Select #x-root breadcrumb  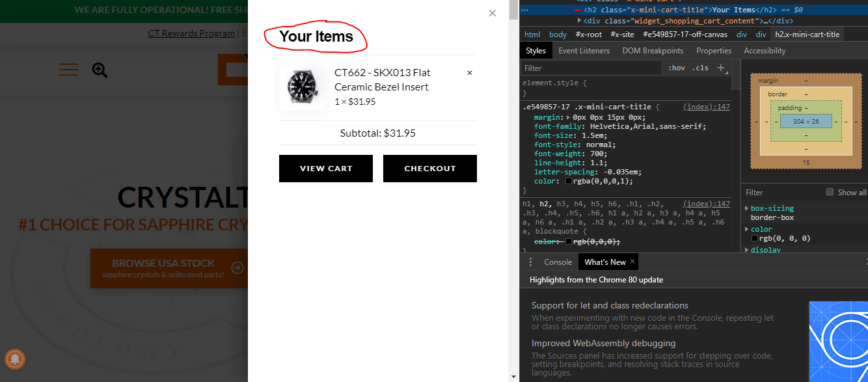[589, 34]
